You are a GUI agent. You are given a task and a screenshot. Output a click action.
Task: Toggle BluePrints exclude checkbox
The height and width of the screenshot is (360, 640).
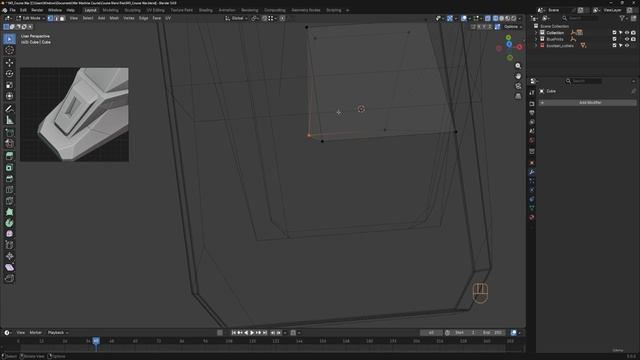pos(614,39)
